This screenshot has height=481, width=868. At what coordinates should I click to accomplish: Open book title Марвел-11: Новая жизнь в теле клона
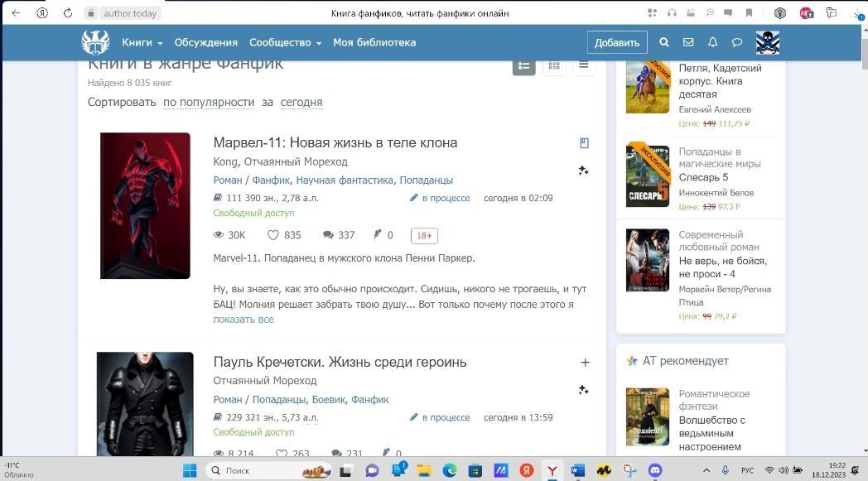[335, 142]
